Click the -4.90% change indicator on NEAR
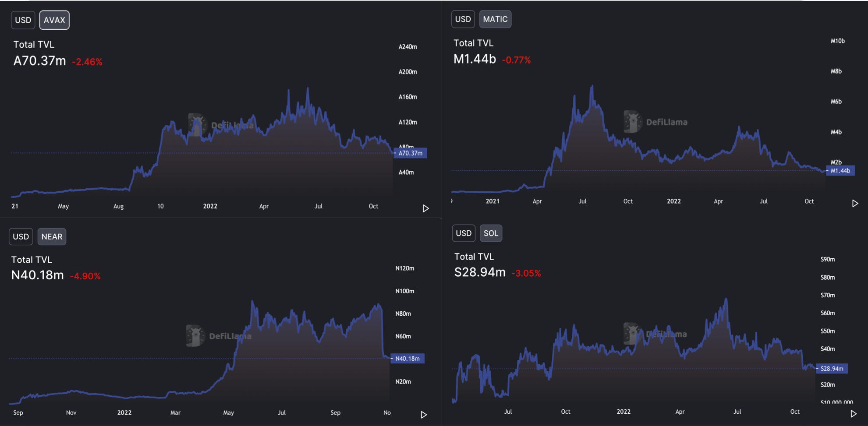This screenshot has height=426, width=868. [85, 276]
